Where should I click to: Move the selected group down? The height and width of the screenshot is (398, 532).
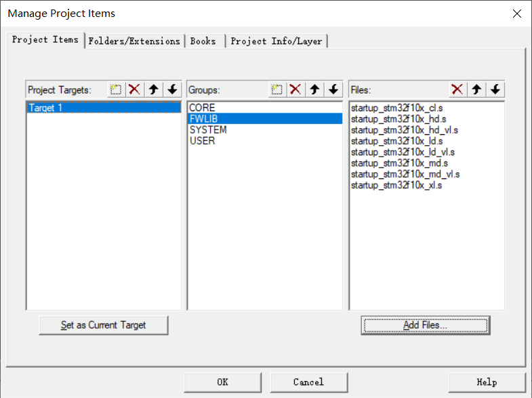pos(333,89)
